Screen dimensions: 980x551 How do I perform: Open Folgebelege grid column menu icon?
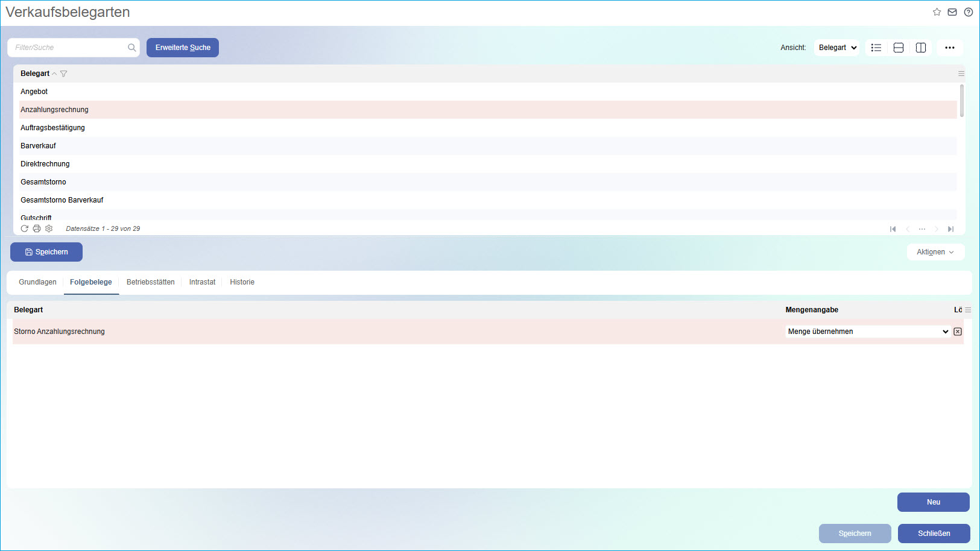click(968, 310)
